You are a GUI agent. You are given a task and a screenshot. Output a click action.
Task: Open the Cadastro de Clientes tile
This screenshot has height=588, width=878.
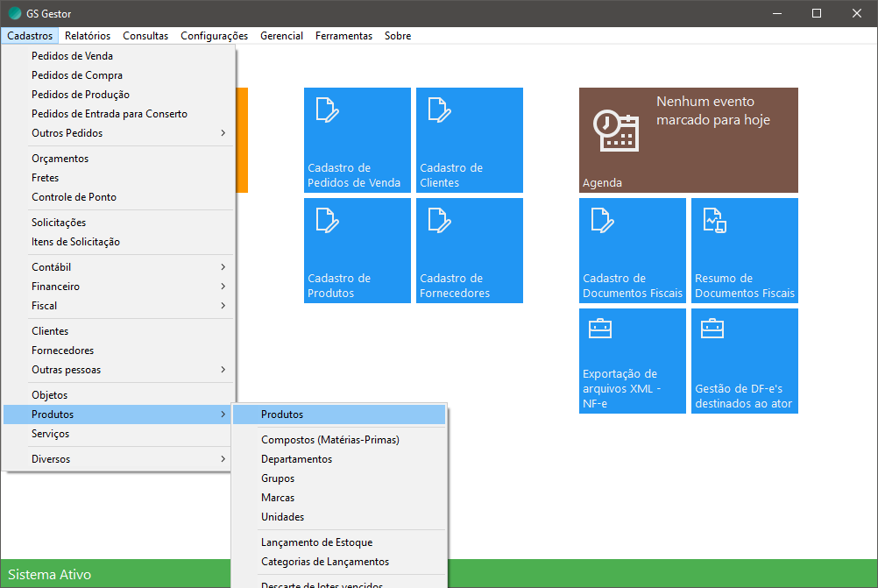click(469, 140)
